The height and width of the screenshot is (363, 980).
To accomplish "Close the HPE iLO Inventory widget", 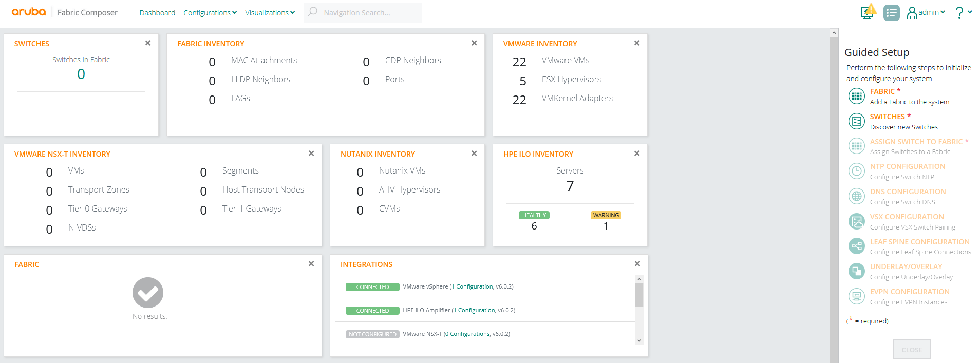I will point(637,154).
